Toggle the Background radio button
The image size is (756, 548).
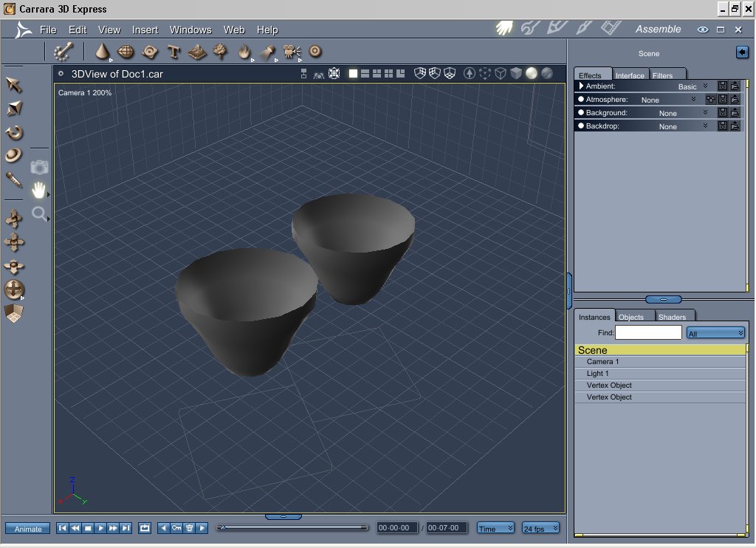pos(580,113)
